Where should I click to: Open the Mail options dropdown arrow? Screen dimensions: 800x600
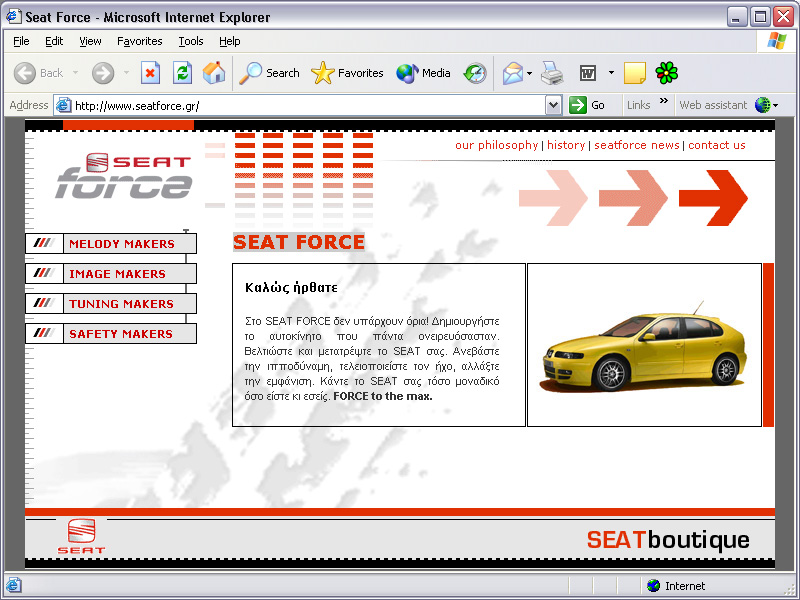530,73
